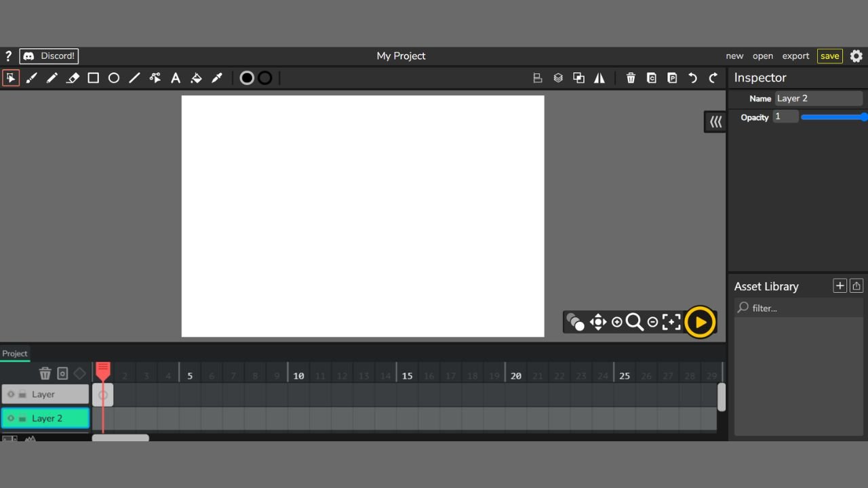Click the Copy toolbar icon
The width and height of the screenshot is (868, 488).
(x=652, y=78)
